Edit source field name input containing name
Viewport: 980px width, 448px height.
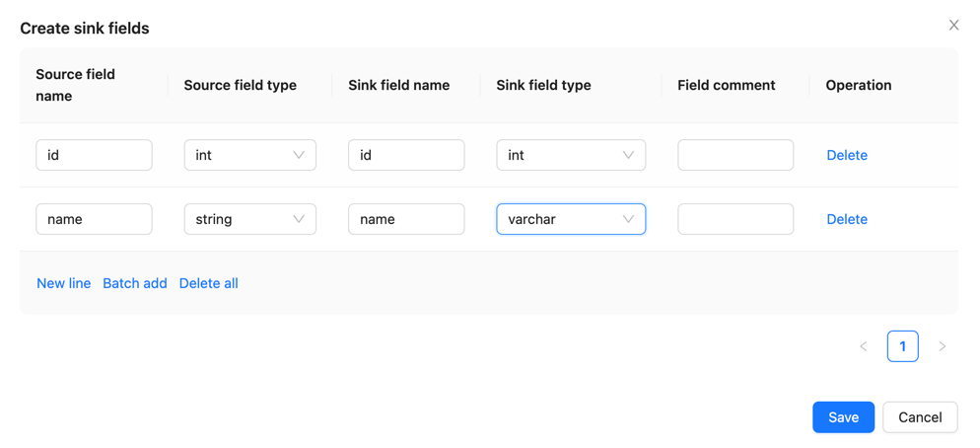pos(94,219)
